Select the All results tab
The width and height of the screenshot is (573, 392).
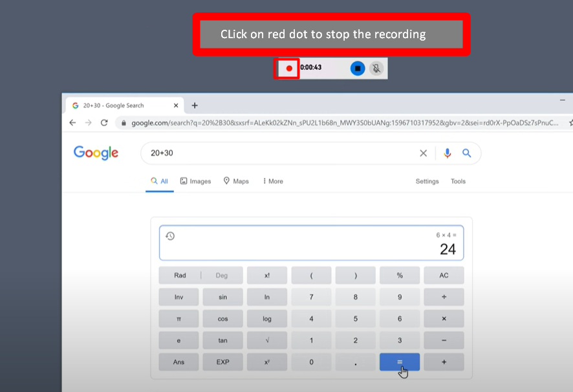pyautogui.click(x=160, y=181)
